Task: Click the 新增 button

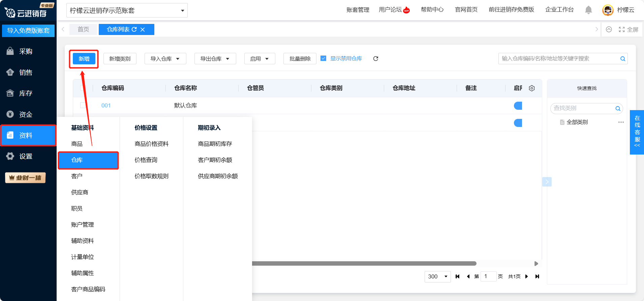Action: [x=84, y=59]
